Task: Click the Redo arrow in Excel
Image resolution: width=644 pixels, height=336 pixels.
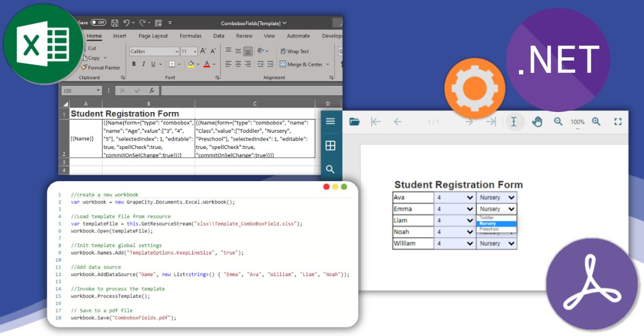Action: [142, 23]
